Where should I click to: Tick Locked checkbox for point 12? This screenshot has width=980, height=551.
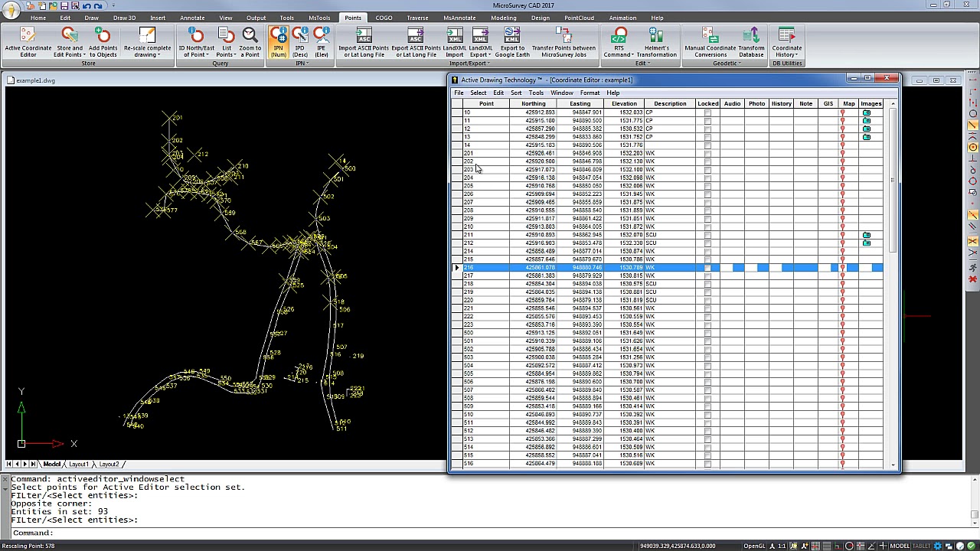[x=707, y=129]
